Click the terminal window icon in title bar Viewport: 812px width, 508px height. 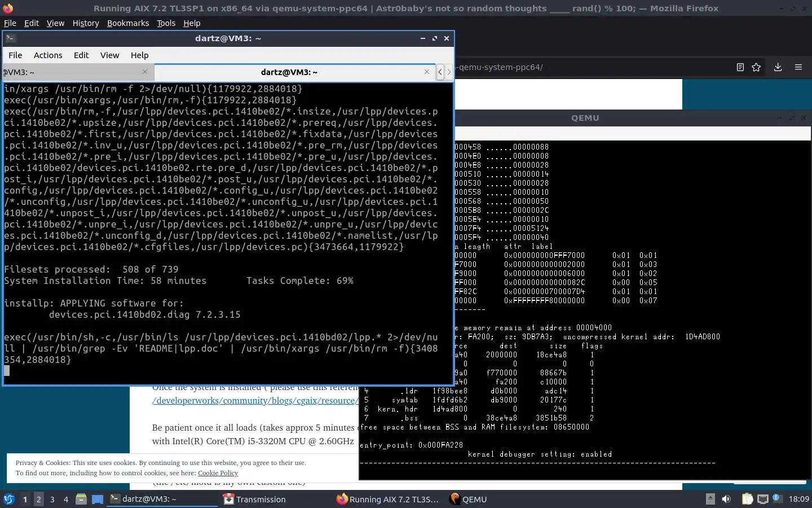(10, 38)
